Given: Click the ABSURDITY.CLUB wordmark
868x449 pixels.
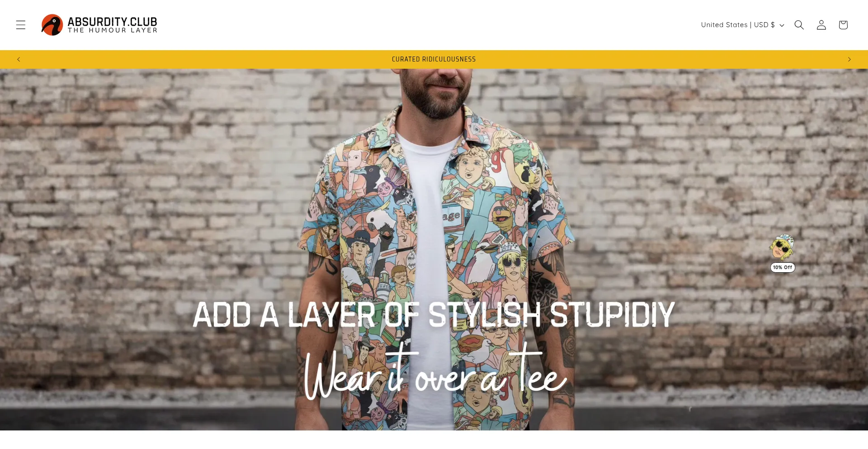Looking at the screenshot, I should 112,21.
